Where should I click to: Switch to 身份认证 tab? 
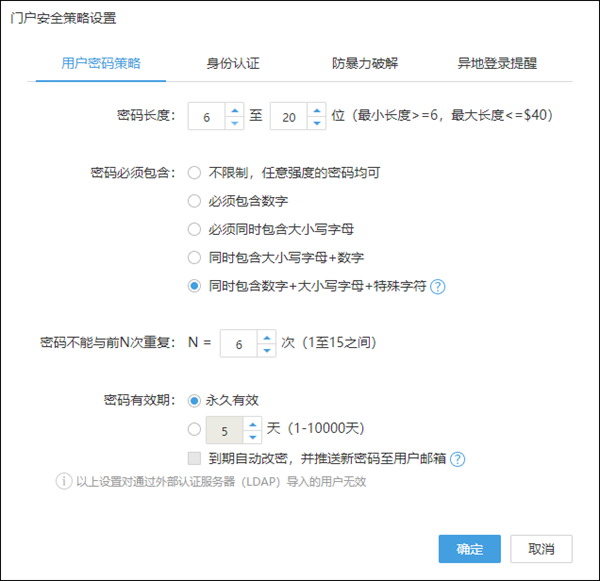[232, 63]
